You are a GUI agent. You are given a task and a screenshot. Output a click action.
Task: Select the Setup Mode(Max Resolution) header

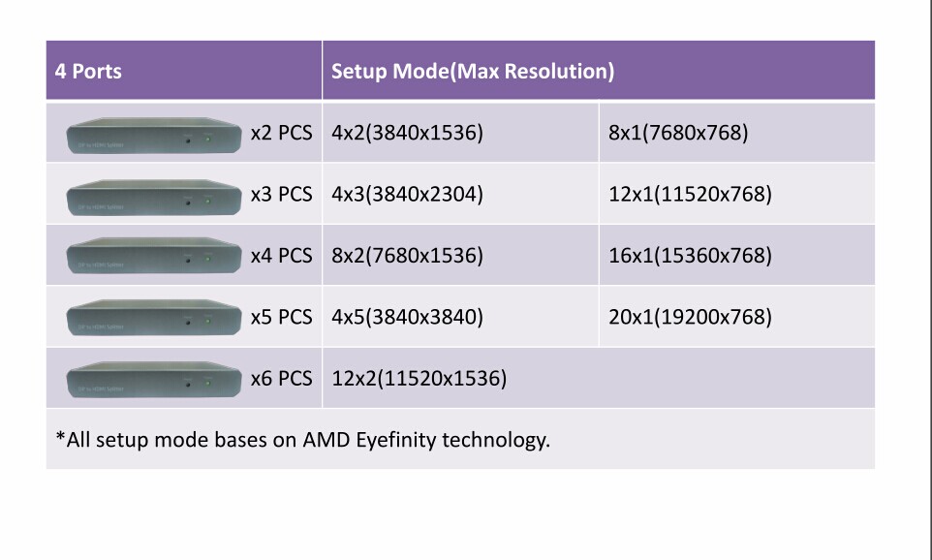click(599, 70)
